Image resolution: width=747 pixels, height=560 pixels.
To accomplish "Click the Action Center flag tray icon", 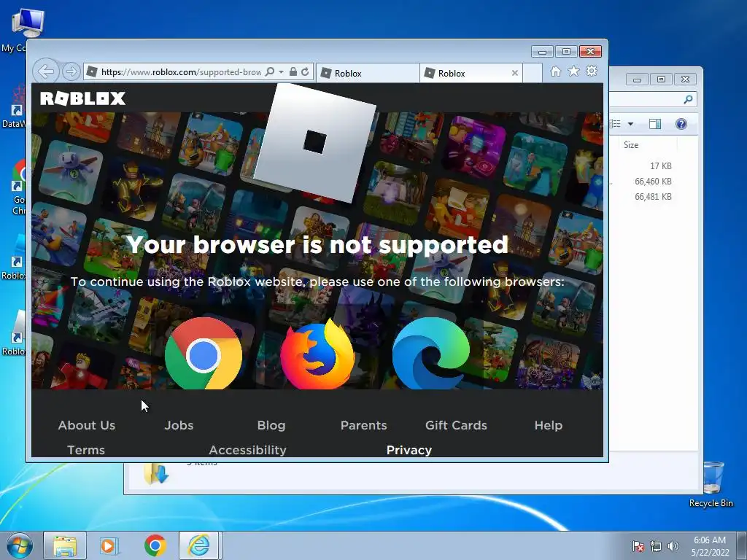I will tap(638, 546).
